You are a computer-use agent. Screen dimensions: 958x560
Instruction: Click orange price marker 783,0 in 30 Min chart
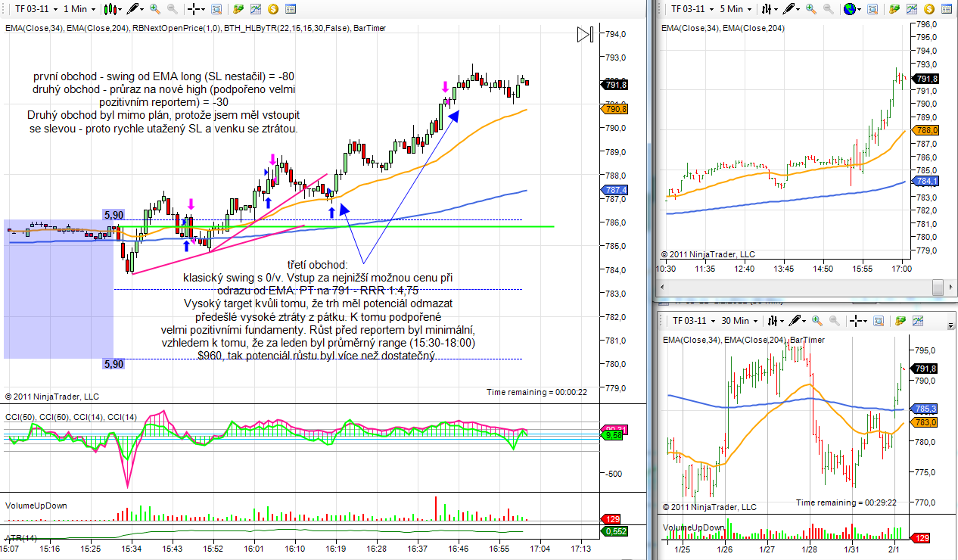(x=925, y=422)
